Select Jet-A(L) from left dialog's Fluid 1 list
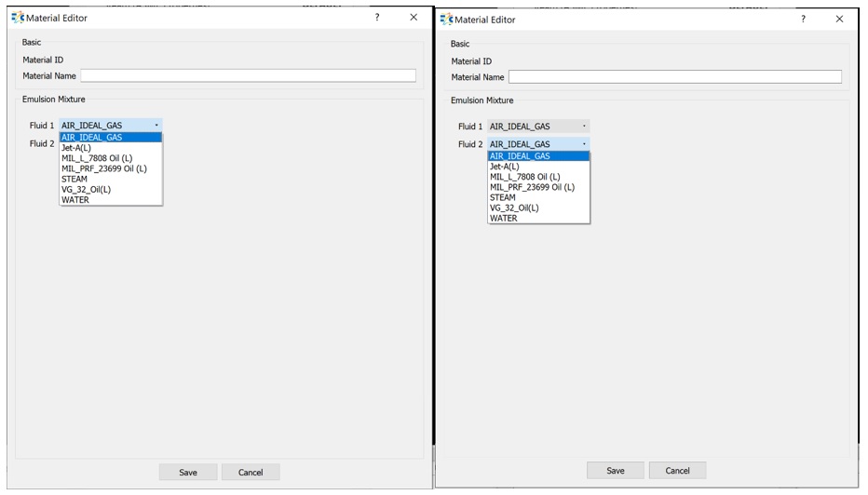Image resolution: width=868 pixels, height=495 pixels. coord(76,148)
